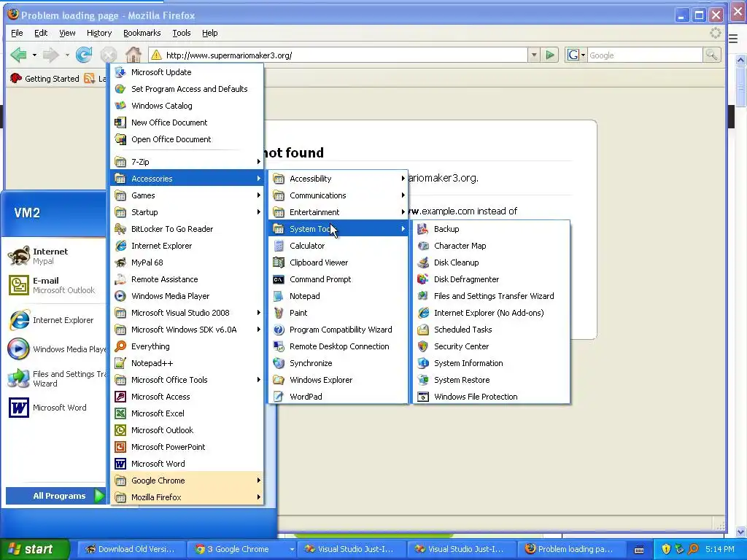Open Files and Settings Transfer Wizard submenu entry
This screenshot has height=560, width=747.
pos(491,296)
